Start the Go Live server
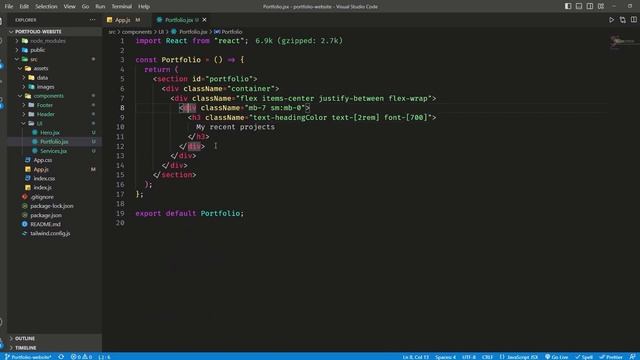The height and width of the screenshot is (360, 640). [556, 357]
